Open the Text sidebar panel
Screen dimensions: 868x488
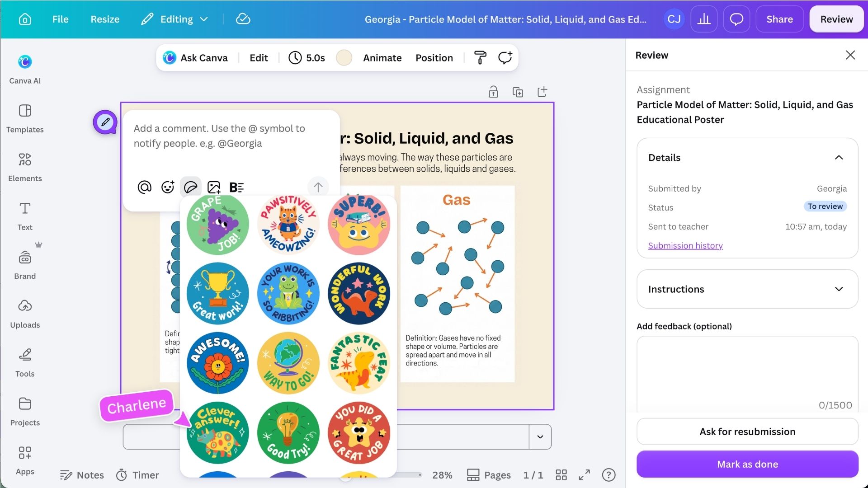(25, 216)
